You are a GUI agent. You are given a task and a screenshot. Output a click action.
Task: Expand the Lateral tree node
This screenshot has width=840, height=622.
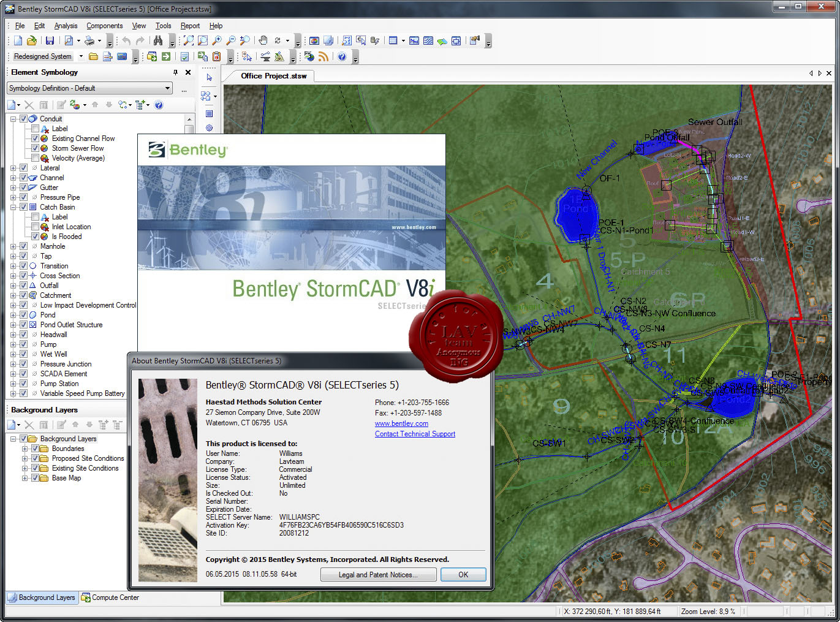point(13,168)
